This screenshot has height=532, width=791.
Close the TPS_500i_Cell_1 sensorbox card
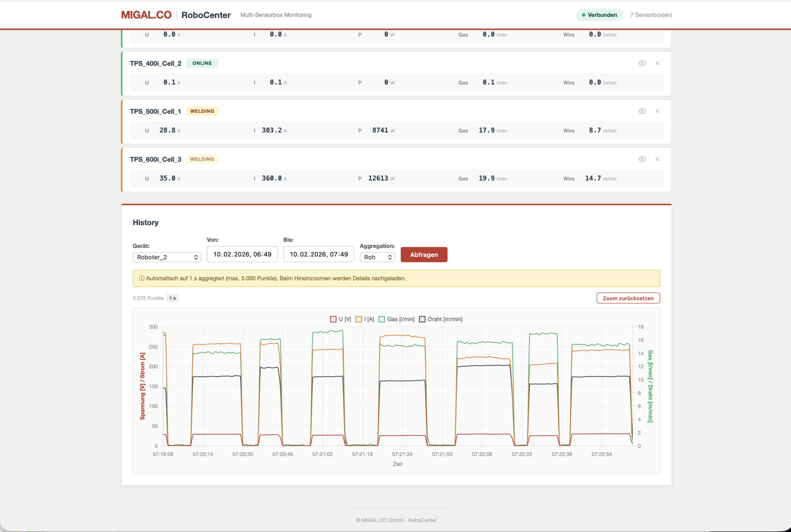(x=657, y=111)
